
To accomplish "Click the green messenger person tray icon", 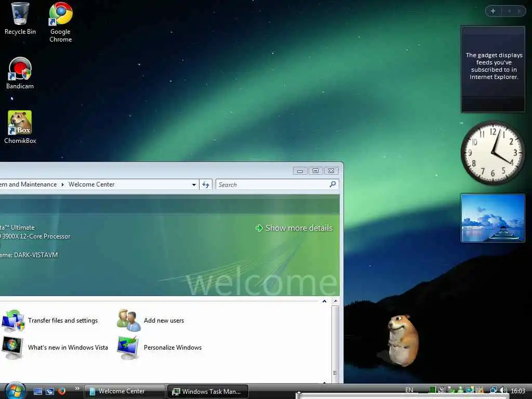I will [460, 391].
